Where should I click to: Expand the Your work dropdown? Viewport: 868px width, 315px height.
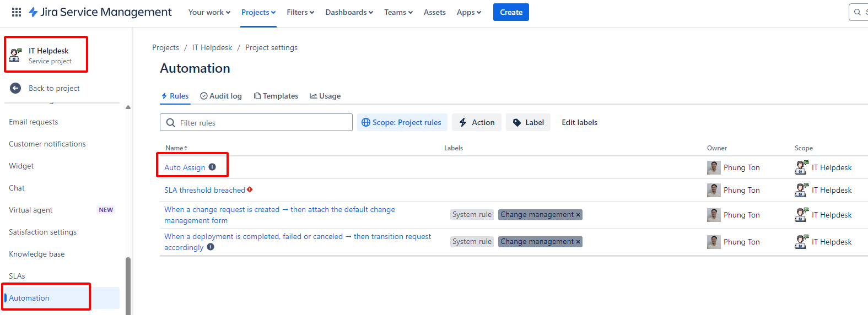point(209,12)
